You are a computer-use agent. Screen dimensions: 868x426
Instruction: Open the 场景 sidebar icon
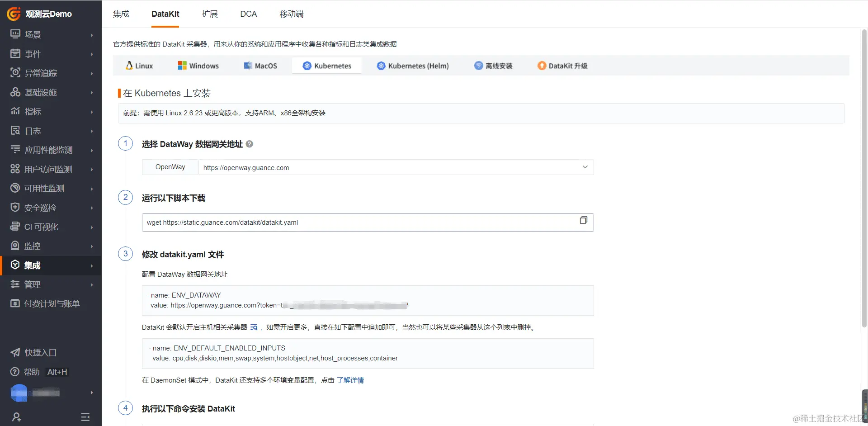point(15,34)
